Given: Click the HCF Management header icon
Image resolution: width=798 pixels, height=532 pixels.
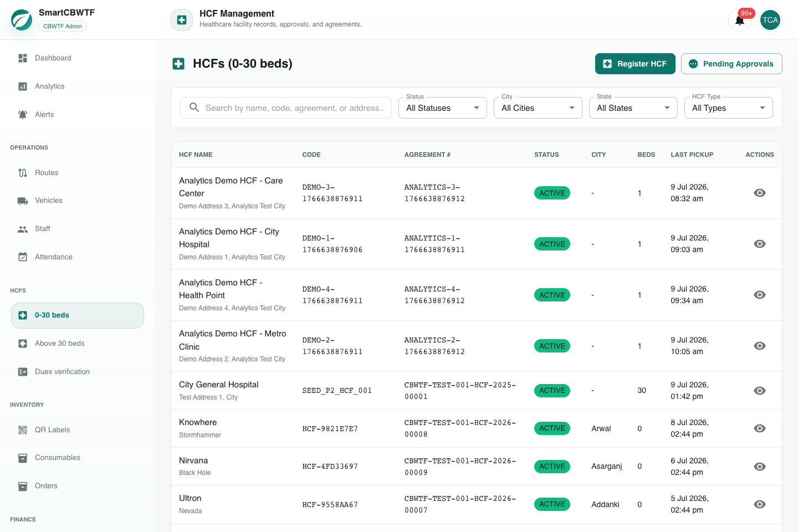Looking at the screenshot, I should [182, 20].
